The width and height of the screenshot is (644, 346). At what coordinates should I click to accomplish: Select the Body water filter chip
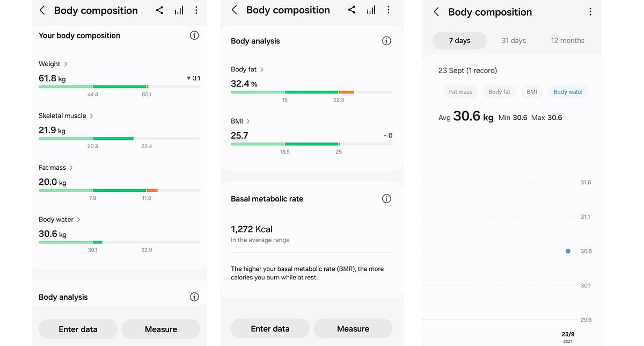[568, 91]
